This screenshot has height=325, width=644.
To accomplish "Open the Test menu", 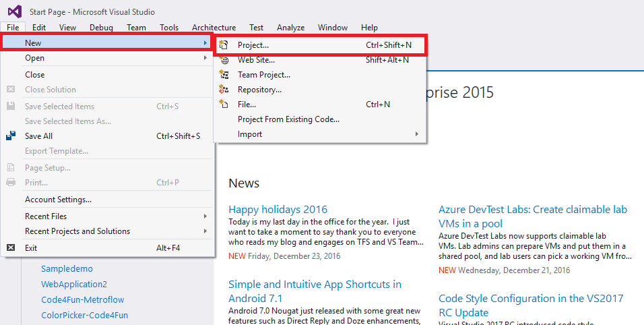I will (256, 28).
